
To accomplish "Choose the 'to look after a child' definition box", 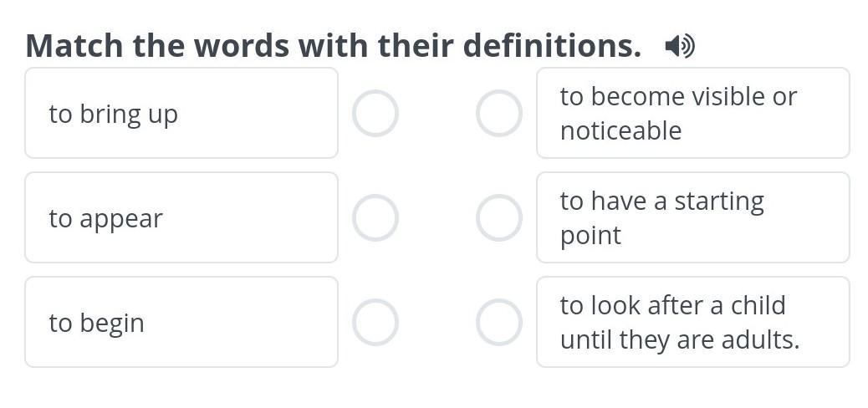I will click(692, 323).
